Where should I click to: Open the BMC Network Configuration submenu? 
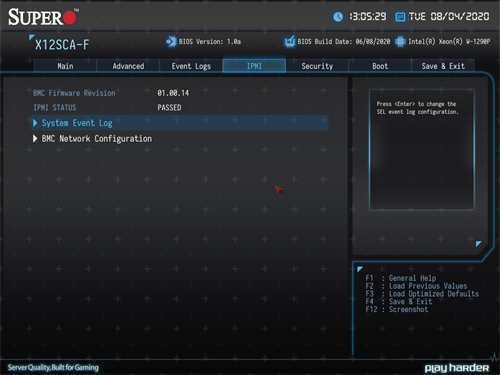[x=97, y=139]
